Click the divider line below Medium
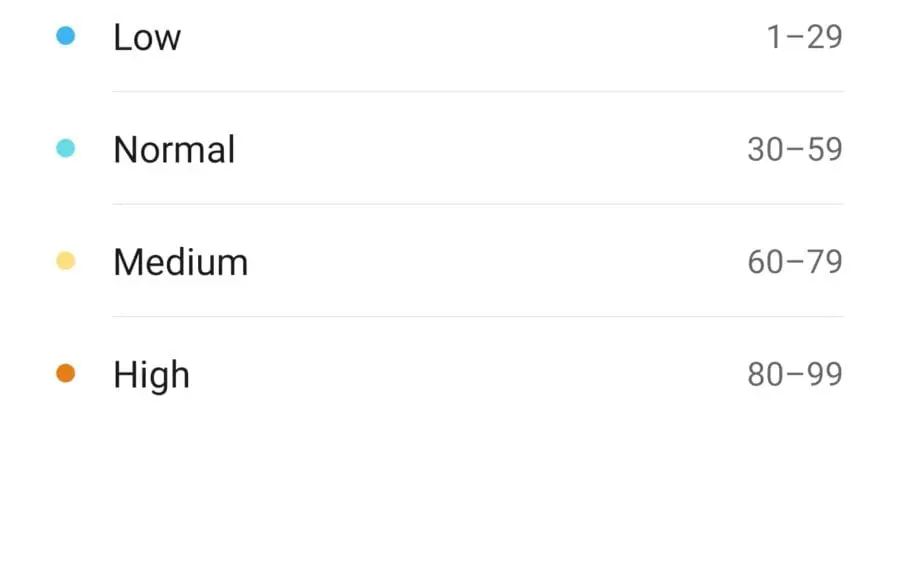The width and height of the screenshot is (900, 570). [x=478, y=316]
